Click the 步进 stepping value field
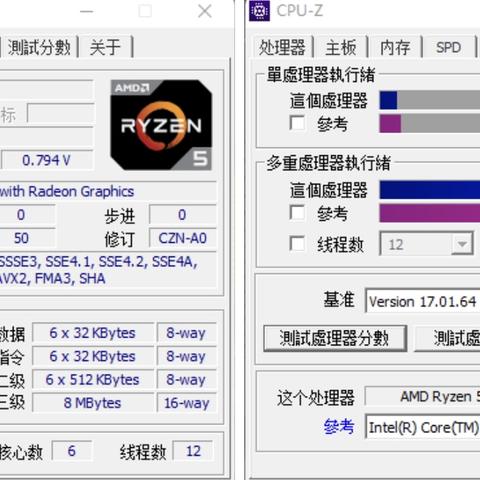 pos(183,215)
